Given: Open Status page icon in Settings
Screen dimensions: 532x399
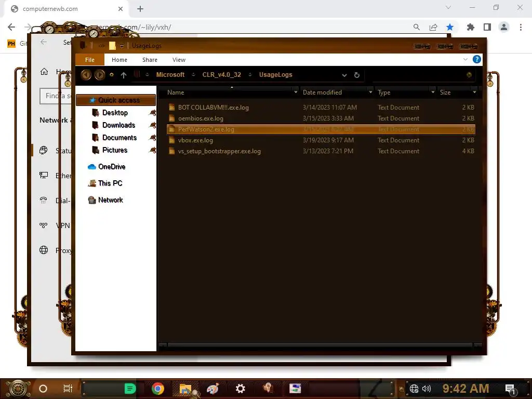Looking at the screenshot, I should click(44, 150).
